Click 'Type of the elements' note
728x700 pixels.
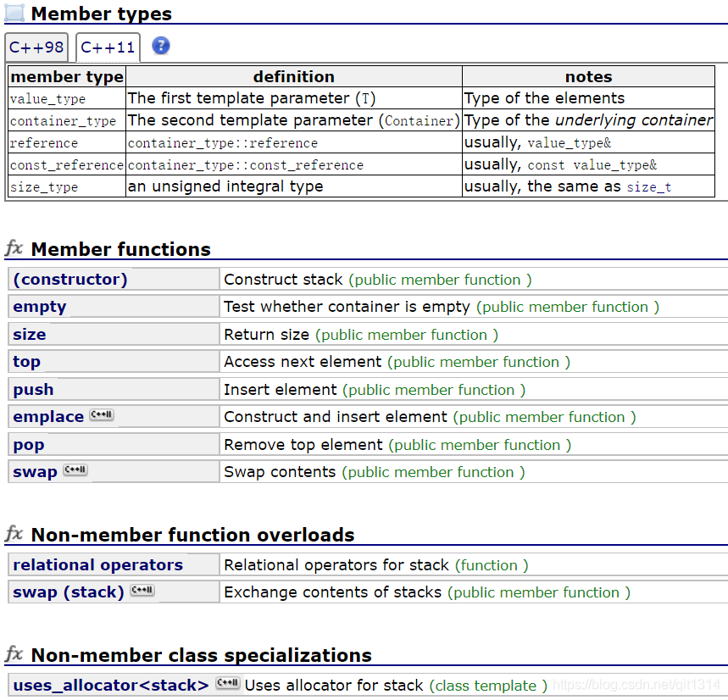(x=588, y=98)
